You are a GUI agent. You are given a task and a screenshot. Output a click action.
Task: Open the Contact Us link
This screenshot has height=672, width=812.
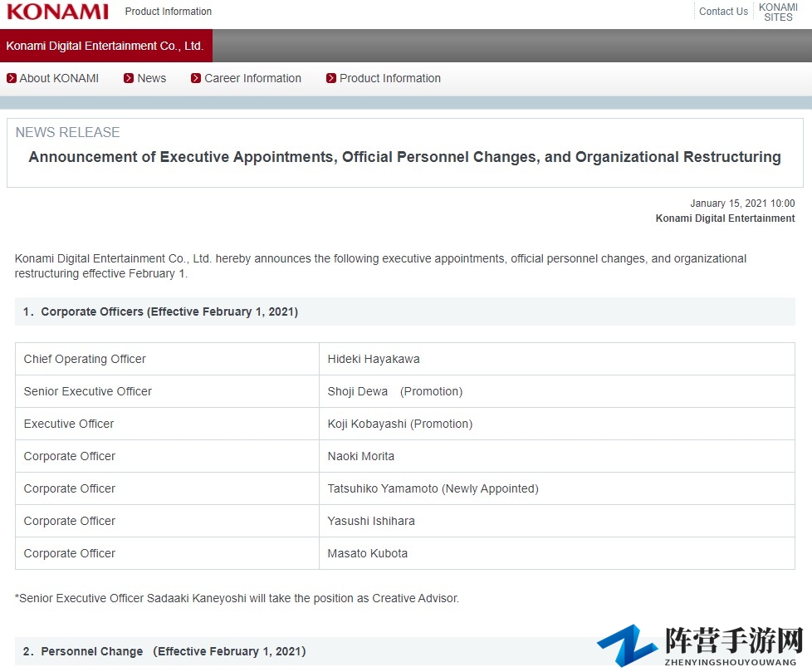click(x=723, y=12)
